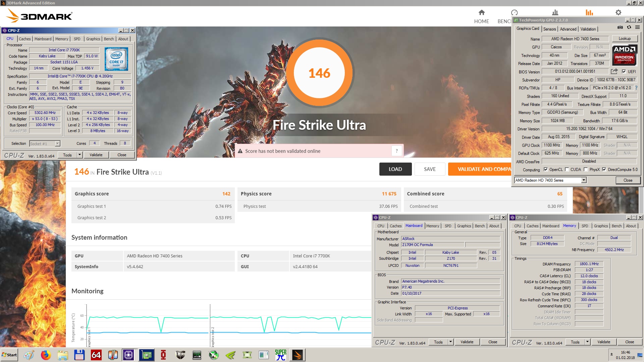This screenshot has width=644, height=362.
Task: Expand Tools arrow in the Memory CPU-Z window
Action: coord(588,342)
